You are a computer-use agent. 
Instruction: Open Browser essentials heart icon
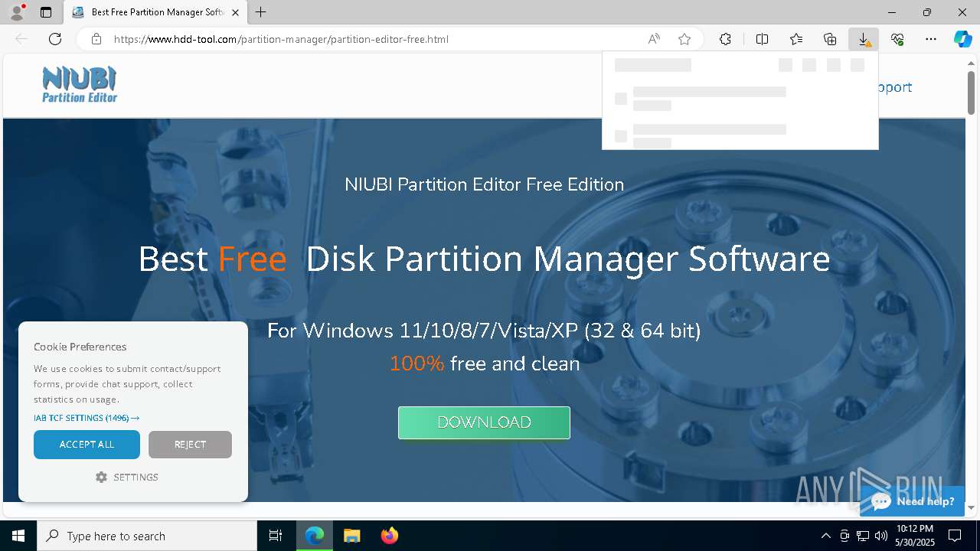pyautogui.click(x=897, y=39)
